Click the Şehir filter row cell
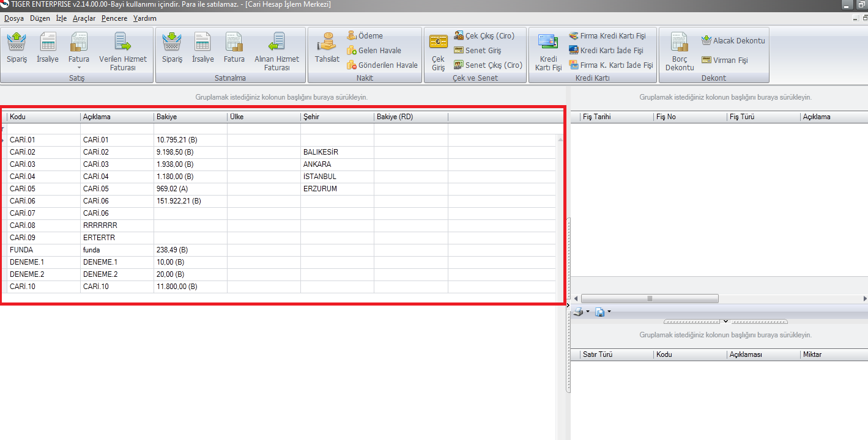868x440 pixels. click(337, 129)
